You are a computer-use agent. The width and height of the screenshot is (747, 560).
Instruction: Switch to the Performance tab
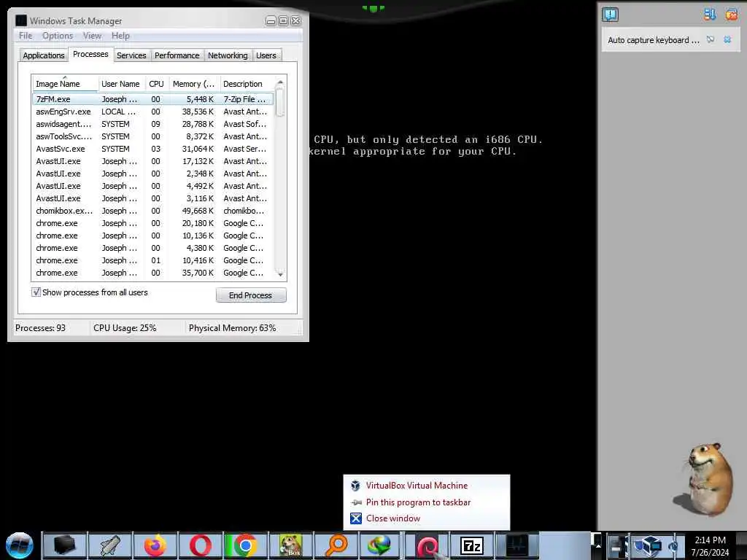pyautogui.click(x=177, y=55)
